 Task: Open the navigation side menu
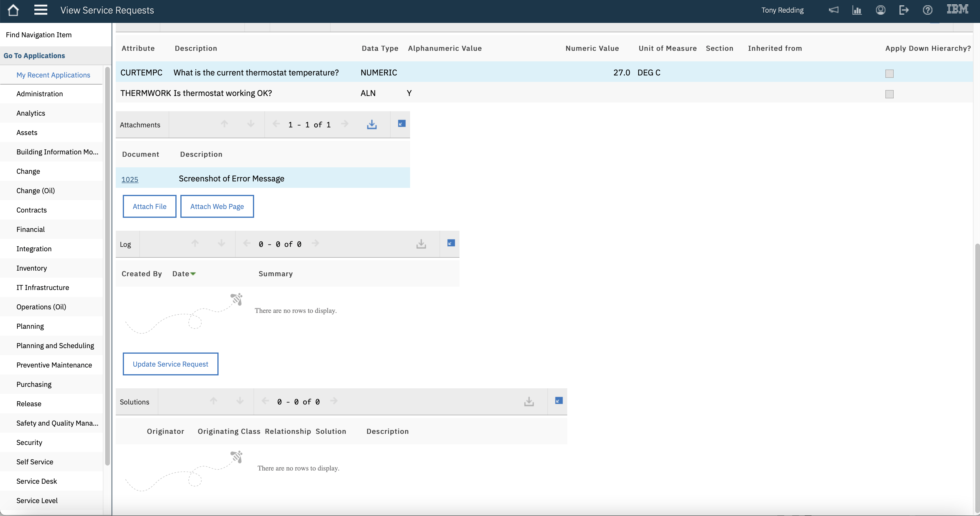(41, 10)
